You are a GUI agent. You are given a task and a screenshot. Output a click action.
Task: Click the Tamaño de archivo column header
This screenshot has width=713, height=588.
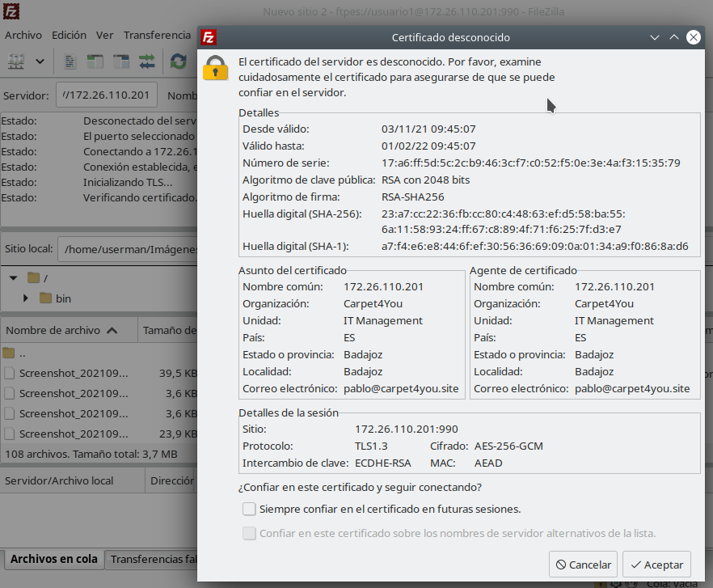click(168, 331)
